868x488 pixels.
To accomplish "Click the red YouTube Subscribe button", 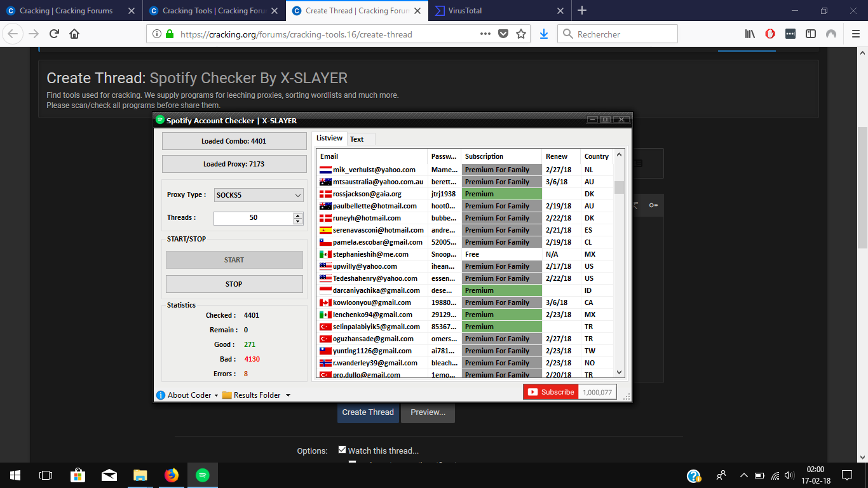I will [550, 392].
